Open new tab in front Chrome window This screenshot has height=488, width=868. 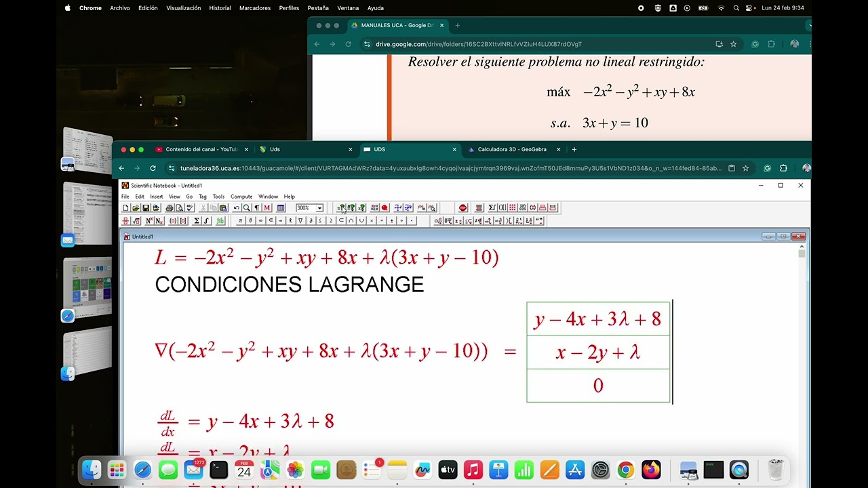tap(574, 149)
